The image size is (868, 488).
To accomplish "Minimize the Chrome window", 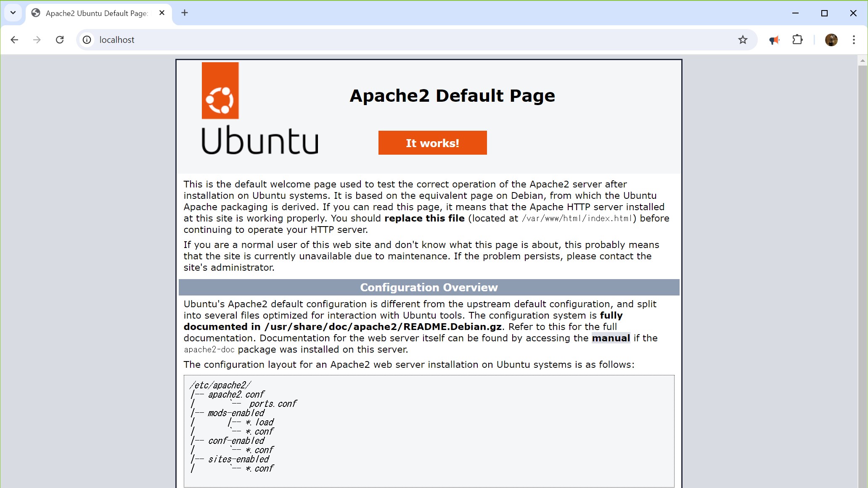I will pos(795,13).
